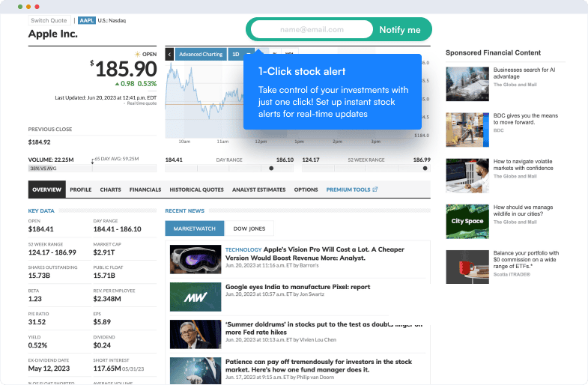The height and width of the screenshot is (385, 588).
Task: Open the Patience article thumbnail image
Action: point(196,371)
